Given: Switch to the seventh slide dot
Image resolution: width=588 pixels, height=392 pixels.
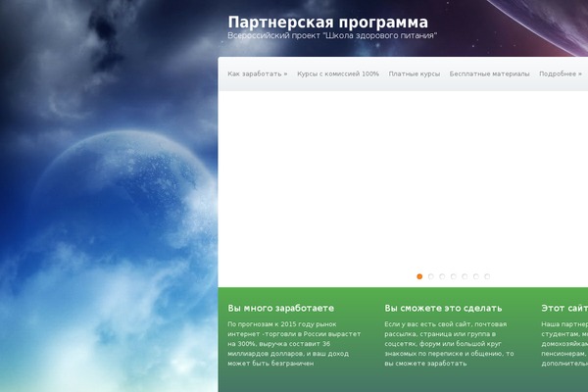Looking at the screenshot, I should click(x=487, y=276).
